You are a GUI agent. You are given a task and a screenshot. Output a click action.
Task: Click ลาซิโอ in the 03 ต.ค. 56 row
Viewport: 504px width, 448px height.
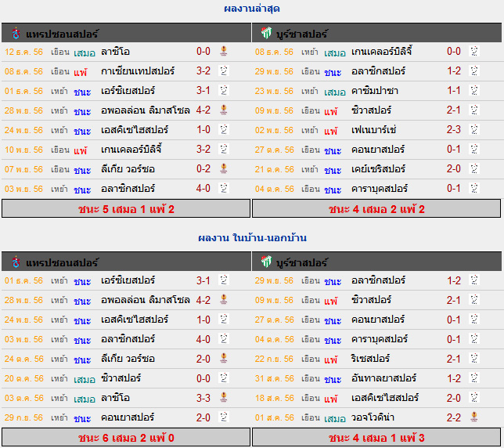pyautogui.click(x=115, y=398)
